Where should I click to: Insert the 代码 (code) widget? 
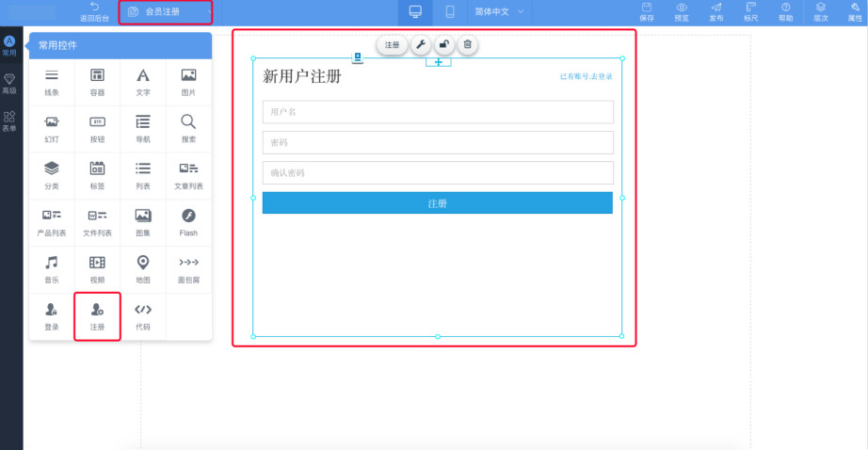[x=143, y=315]
